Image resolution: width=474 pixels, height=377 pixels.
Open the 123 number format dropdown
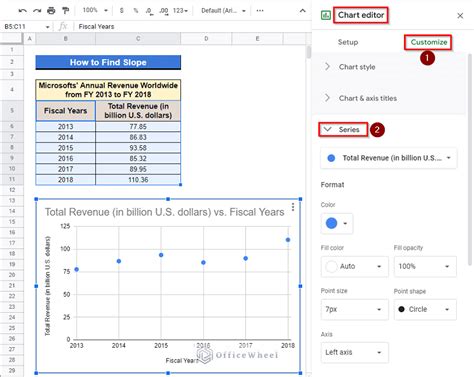coord(180,11)
